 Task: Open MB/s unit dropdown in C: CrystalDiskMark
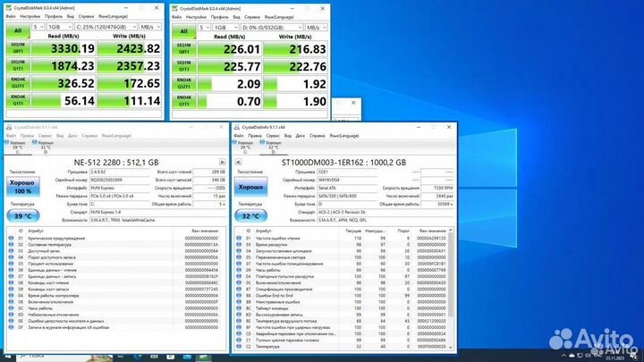[150, 27]
